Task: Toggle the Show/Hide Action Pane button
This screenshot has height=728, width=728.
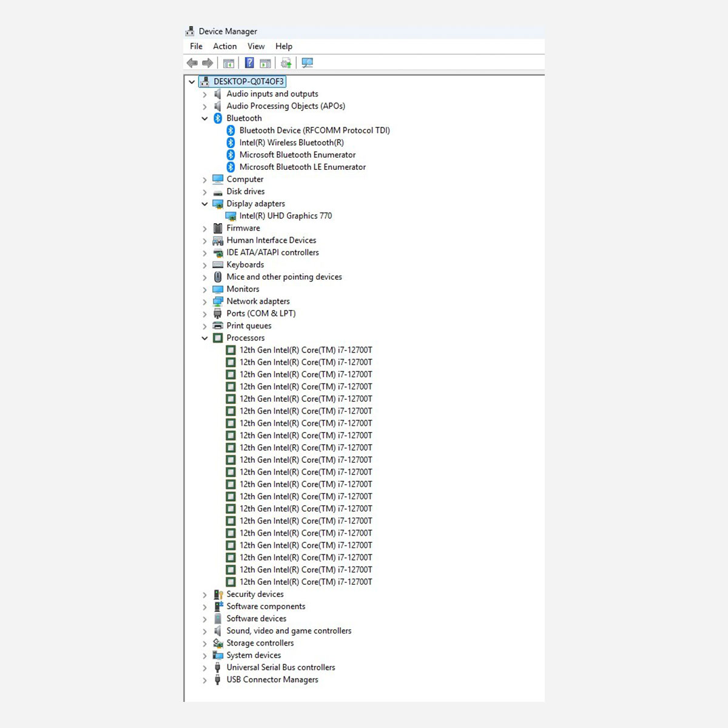Action: pos(265,63)
